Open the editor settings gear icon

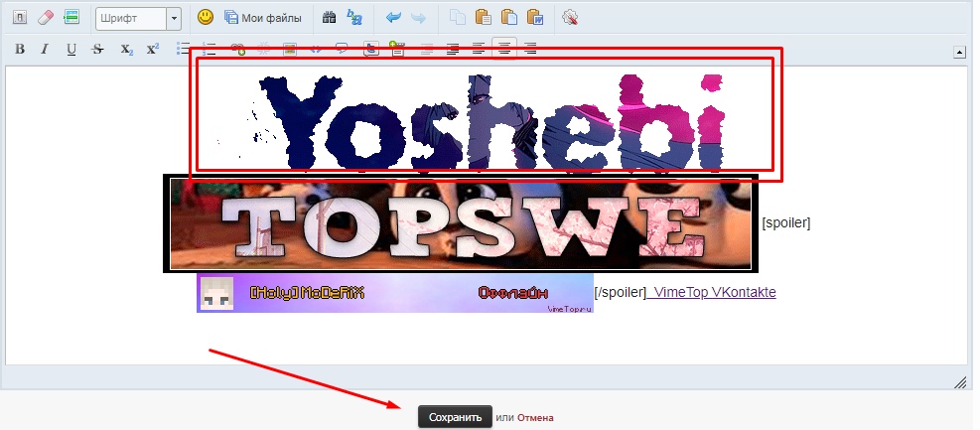tap(569, 18)
